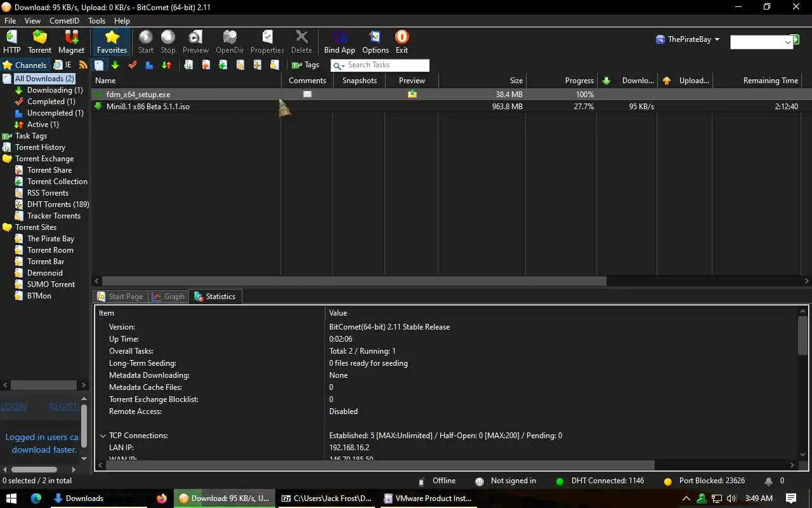
Task: Click the OpenDir toolbar icon
Action: pyautogui.click(x=230, y=42)
